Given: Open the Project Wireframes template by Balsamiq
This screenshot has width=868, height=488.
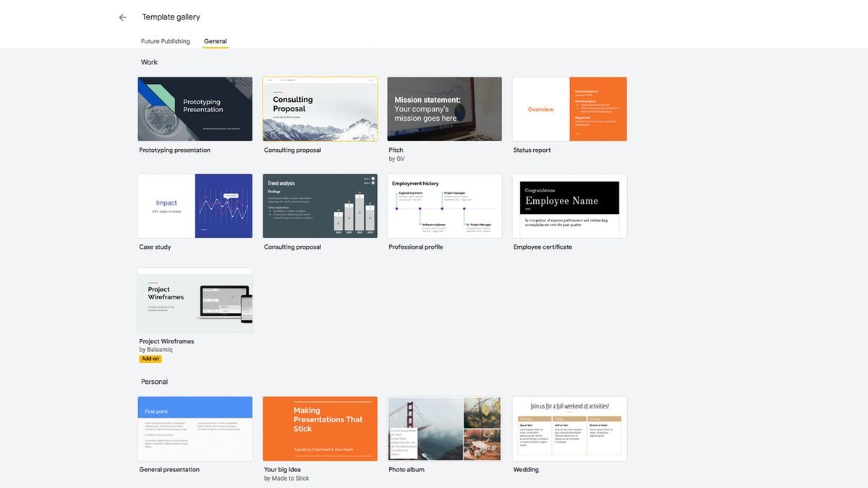Looking at the screenshot, I should point(195,299).
